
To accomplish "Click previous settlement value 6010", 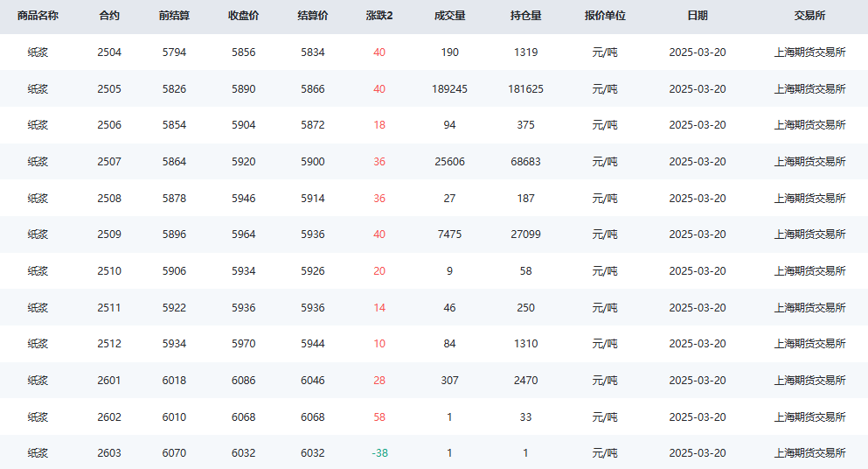I will (174, 416).
